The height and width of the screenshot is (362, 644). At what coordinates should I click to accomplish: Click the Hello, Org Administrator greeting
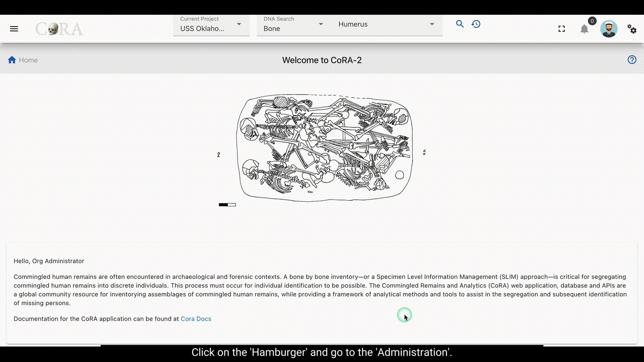49,261
